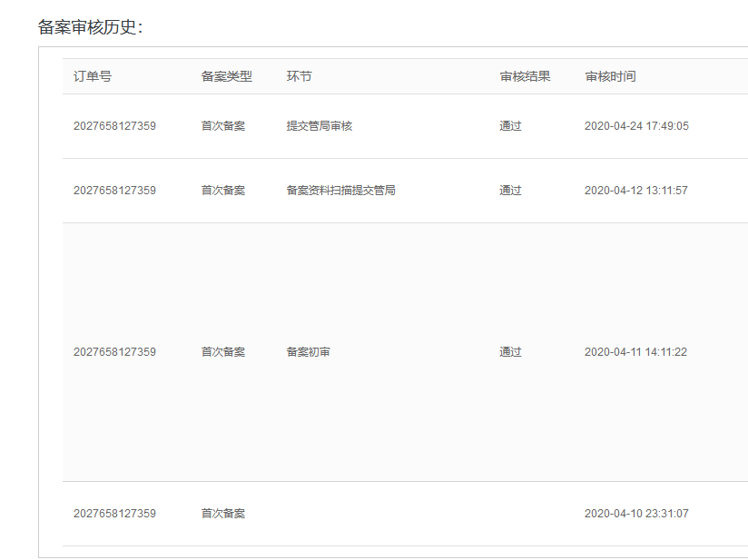Click the timestamp 2020-04-24 17:49:05
The width and height of the screenshot is (748, 560).
(635, 126)
